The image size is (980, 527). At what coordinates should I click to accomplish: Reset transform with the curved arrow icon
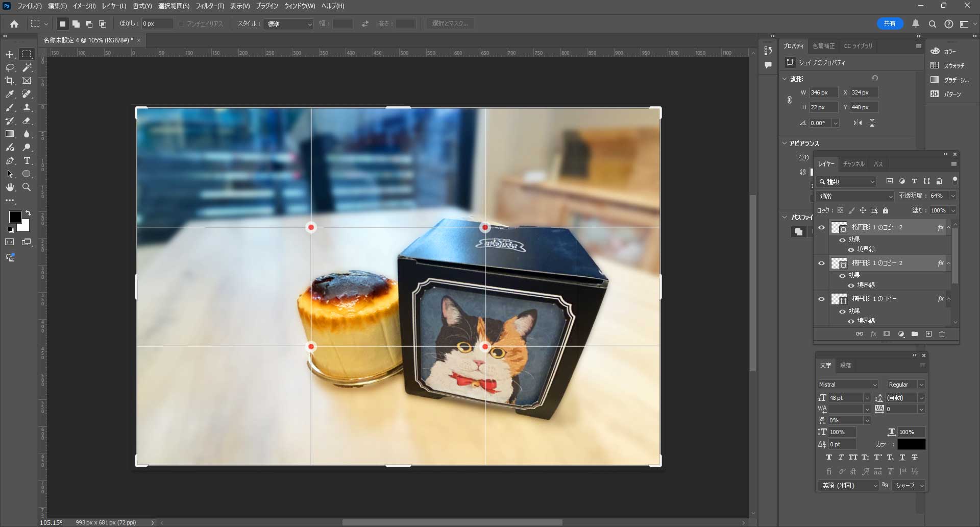click(875, 79)
